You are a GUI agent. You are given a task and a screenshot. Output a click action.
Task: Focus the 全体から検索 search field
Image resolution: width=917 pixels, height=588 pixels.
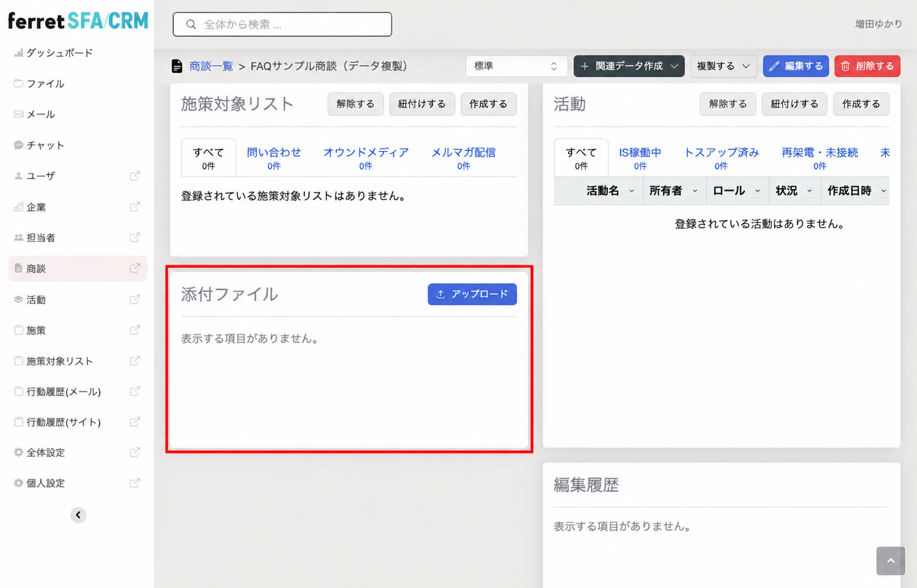(x=282, y=25)
